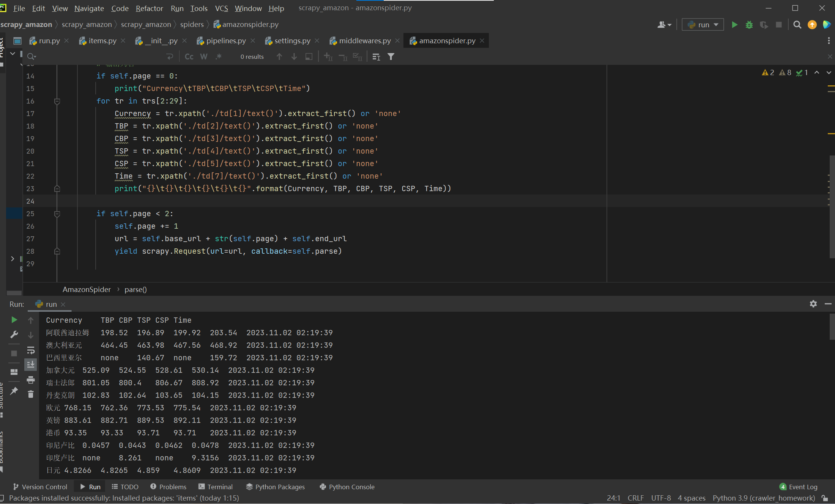Click the stop process icon in top toolbar
The image size is (835, 504).
pyautogui.click(x=778, y=25)
